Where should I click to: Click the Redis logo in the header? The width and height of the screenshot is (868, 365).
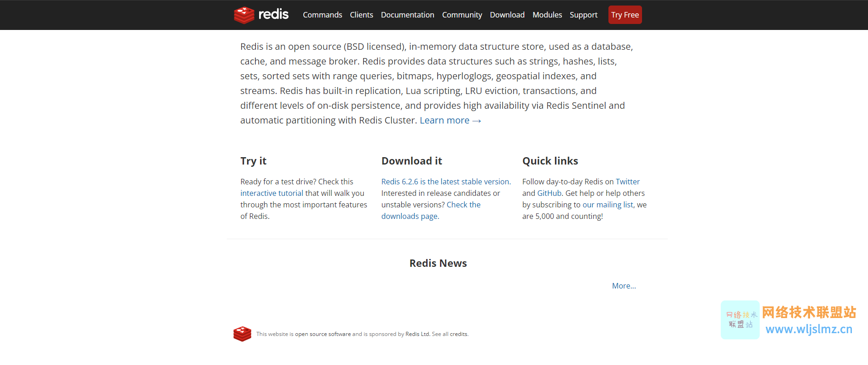(261, 15)
